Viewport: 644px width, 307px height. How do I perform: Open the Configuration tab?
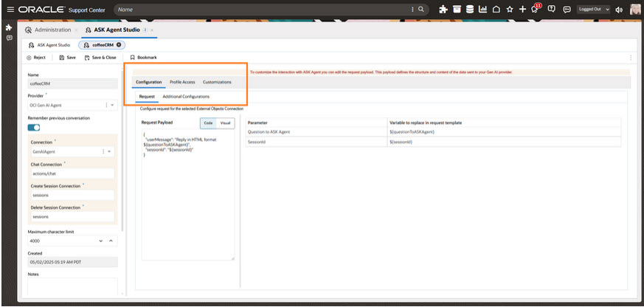pos(149,82)
